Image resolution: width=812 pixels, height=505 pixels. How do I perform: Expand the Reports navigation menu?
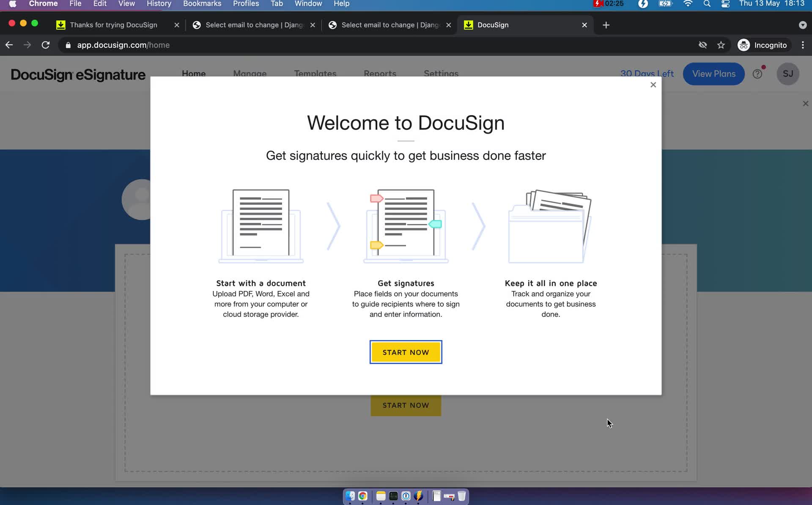pos(380,73)
